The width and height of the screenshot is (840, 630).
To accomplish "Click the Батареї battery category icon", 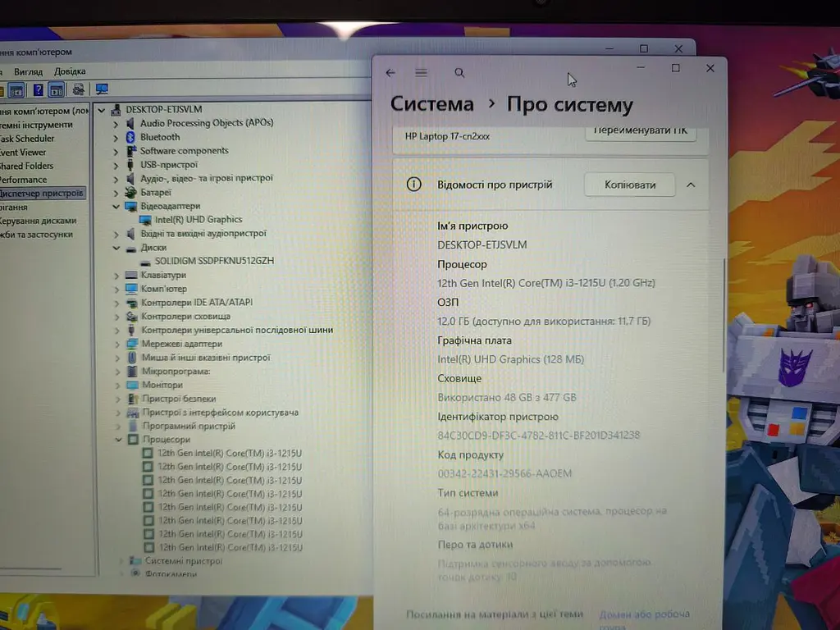I will coord(130,192).
